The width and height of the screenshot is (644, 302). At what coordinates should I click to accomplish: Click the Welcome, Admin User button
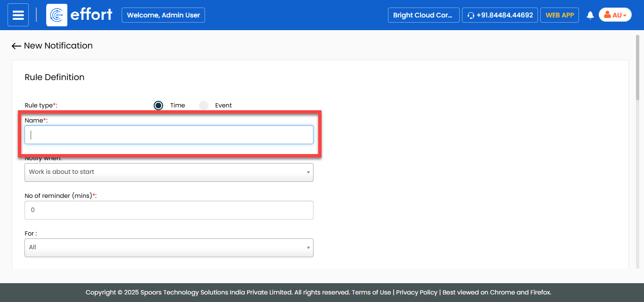click(163, 15)
